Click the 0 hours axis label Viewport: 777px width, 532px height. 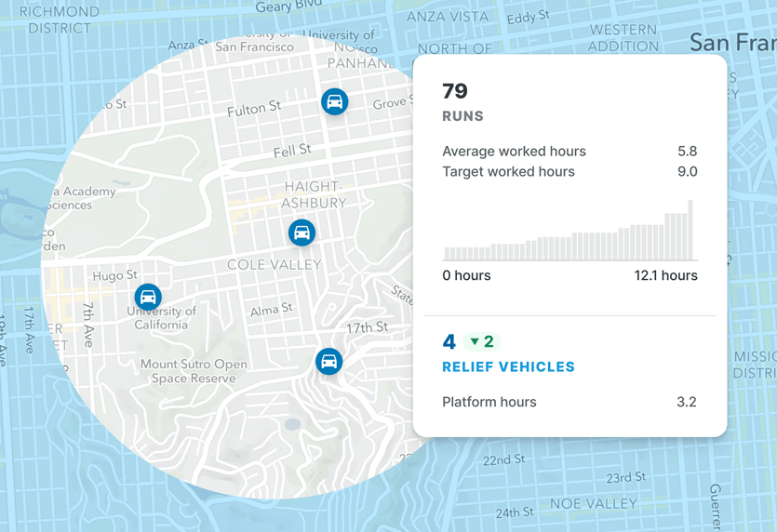pos(466,275)
